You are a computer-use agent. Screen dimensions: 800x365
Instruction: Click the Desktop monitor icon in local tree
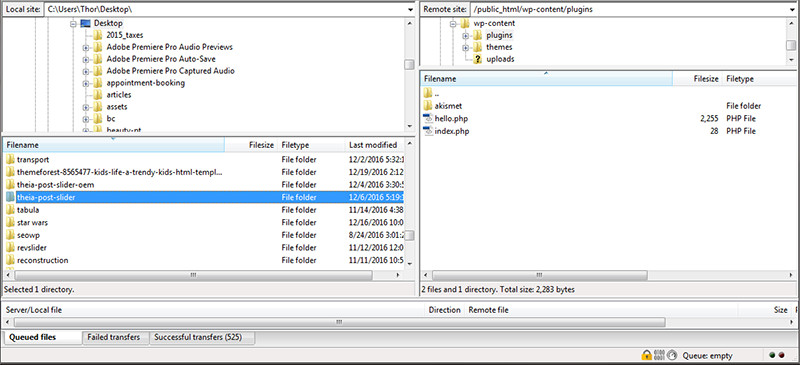85,23
